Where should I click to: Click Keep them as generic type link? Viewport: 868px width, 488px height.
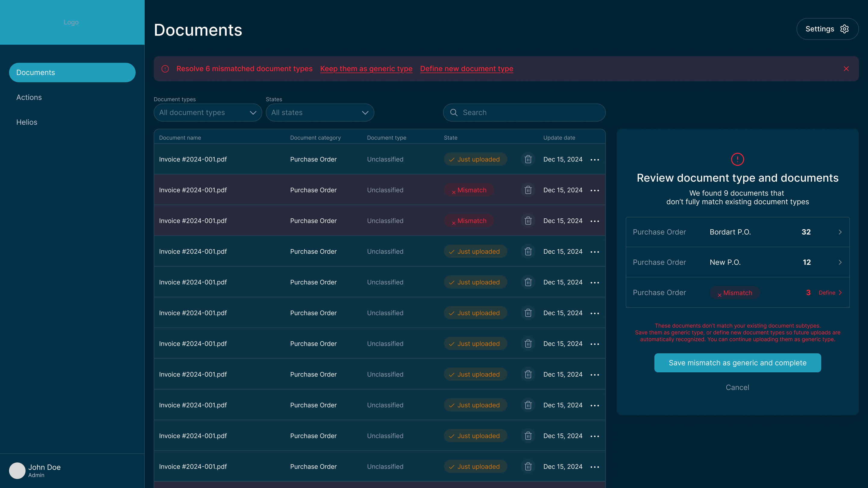(366, 69)
